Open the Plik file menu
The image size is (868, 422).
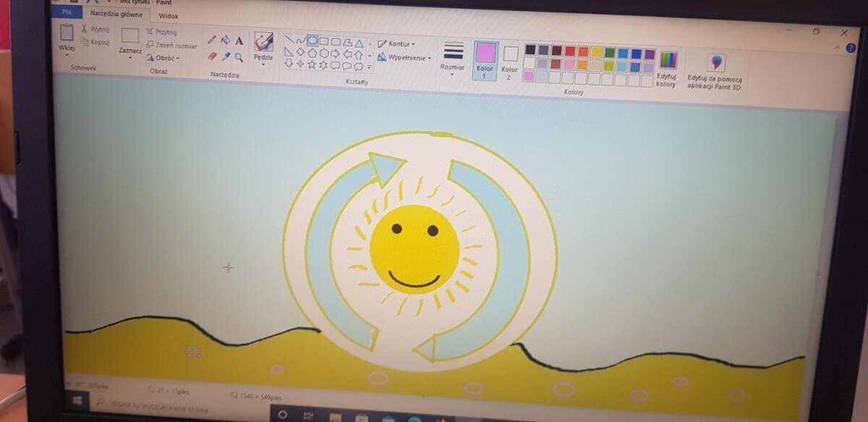coord(67,12)
